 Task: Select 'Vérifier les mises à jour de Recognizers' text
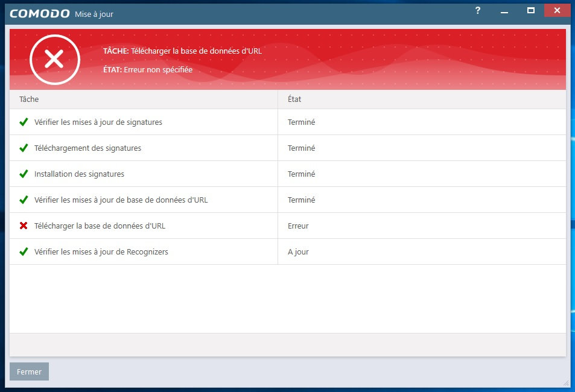[x=101, y=252]
